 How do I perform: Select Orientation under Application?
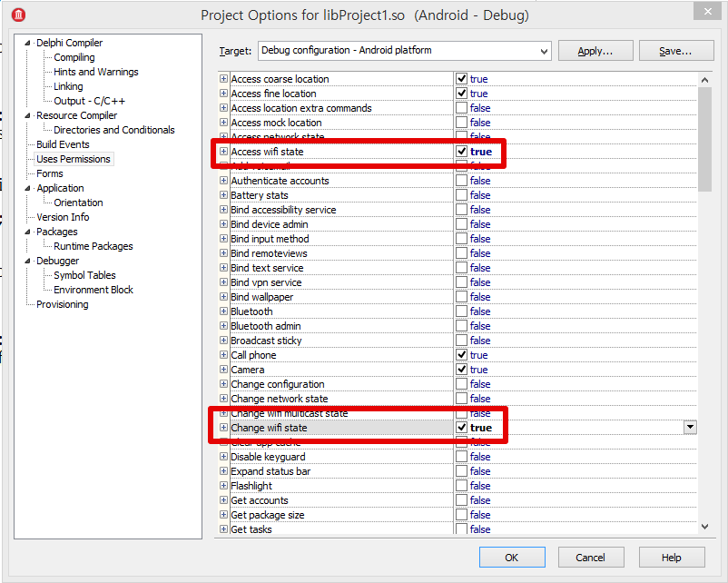(78, 203)
